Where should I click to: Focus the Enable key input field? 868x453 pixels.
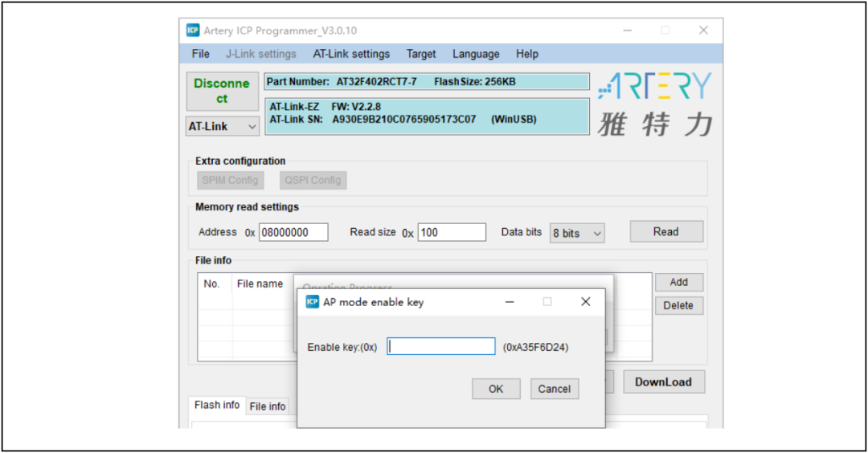coord(440,347)
